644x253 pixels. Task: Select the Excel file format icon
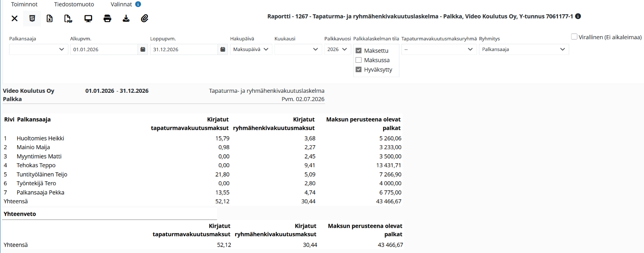coord(49,18)
